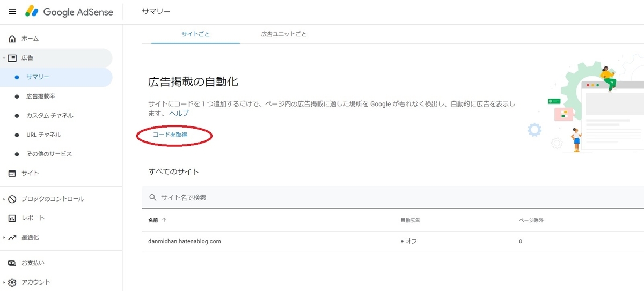Expand the 最適化 section arrow
644x291 pixels.
tap(4, 237)
